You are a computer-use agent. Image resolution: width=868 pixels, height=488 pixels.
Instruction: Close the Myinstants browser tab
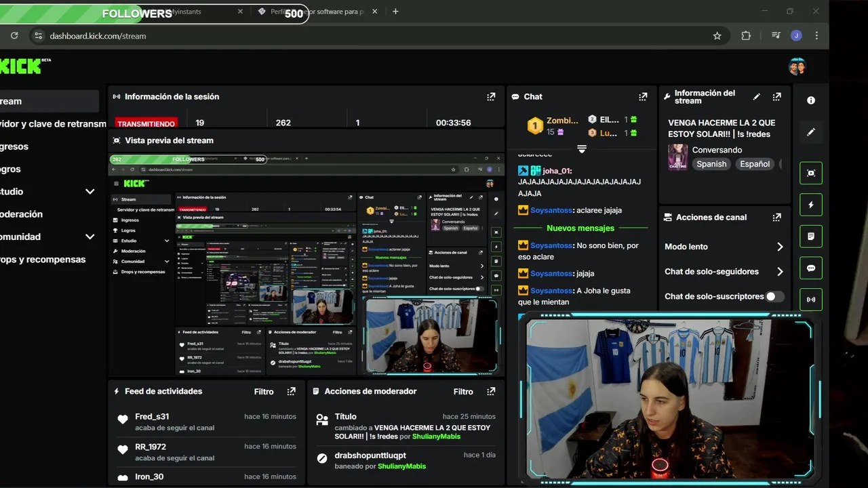tap(241, 12)
